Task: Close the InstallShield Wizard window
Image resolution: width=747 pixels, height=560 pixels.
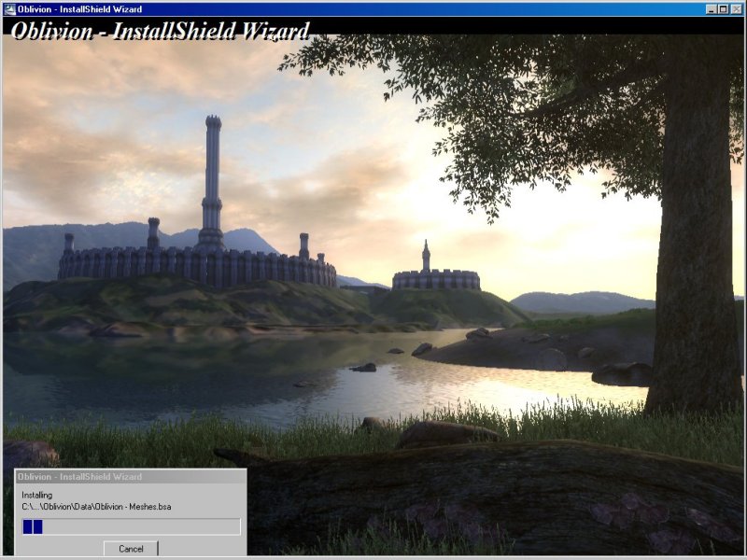Action: pos(736,9)
